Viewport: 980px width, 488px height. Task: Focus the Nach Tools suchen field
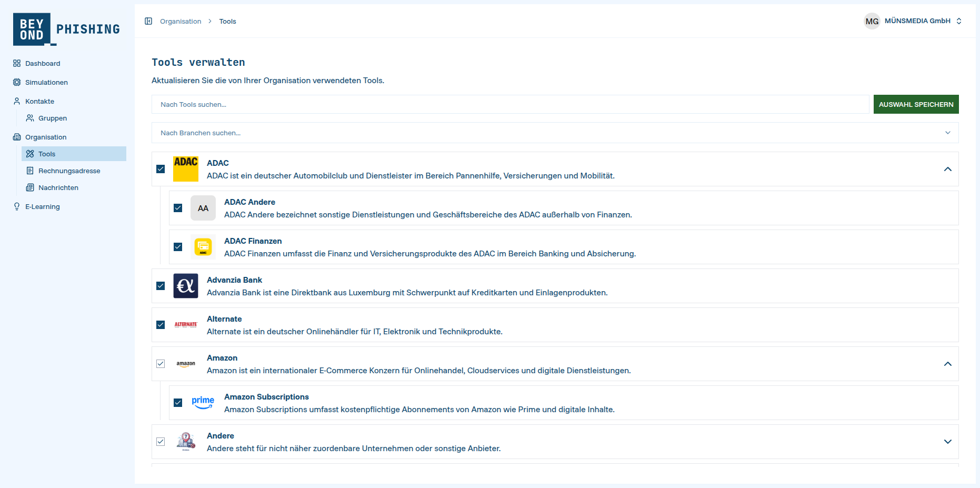(511, 104)
